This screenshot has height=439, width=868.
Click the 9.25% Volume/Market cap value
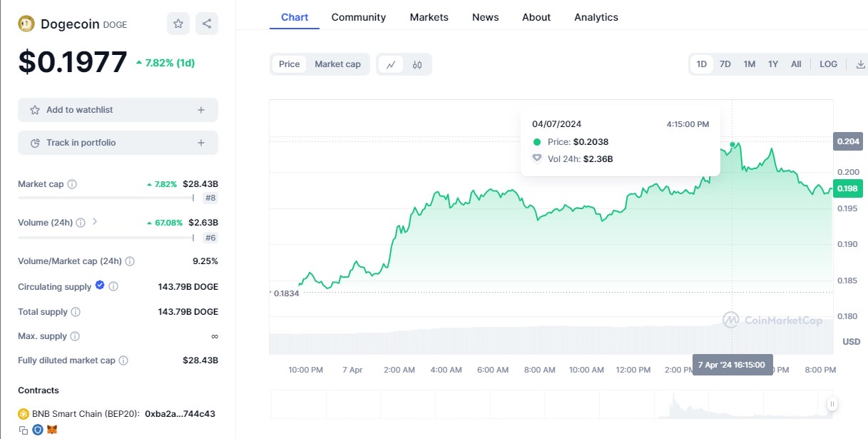point(205,261)
